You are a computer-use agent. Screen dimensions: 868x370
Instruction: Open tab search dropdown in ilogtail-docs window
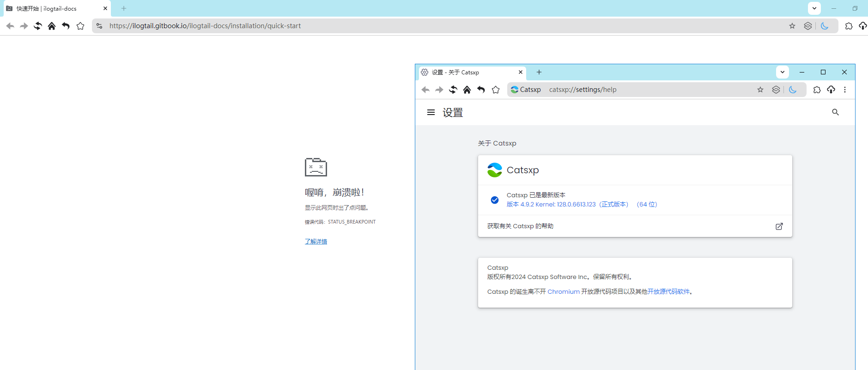pyautogui.click(x=814, y=8)
